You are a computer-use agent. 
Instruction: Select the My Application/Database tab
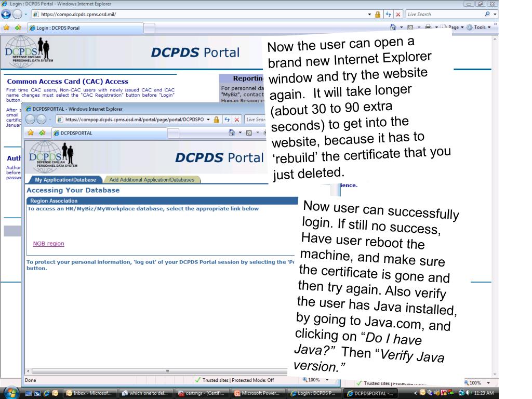point(65,180)
